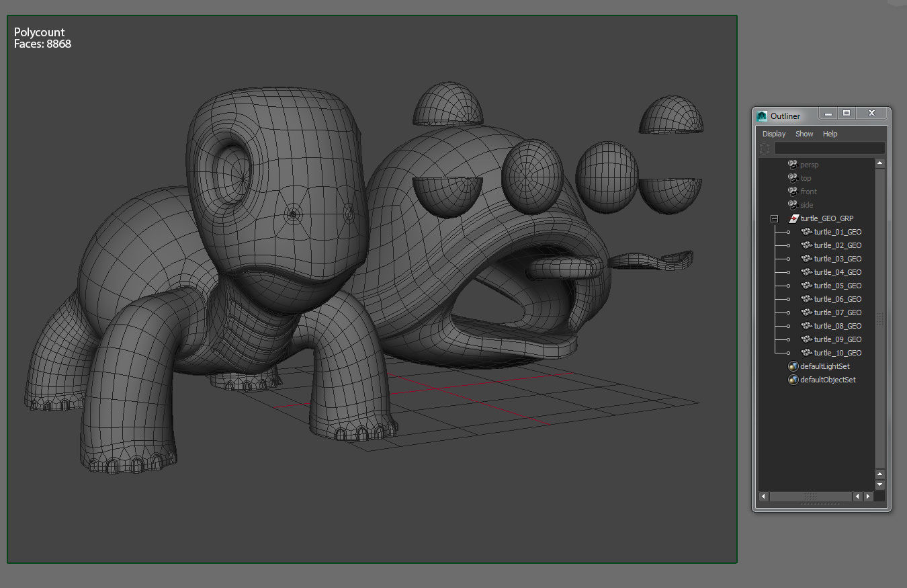The height and width of the screenshot is (588, 907).
Task: Collapse the turtle_GEO_GRP group
Action: [x=774, y=218]
